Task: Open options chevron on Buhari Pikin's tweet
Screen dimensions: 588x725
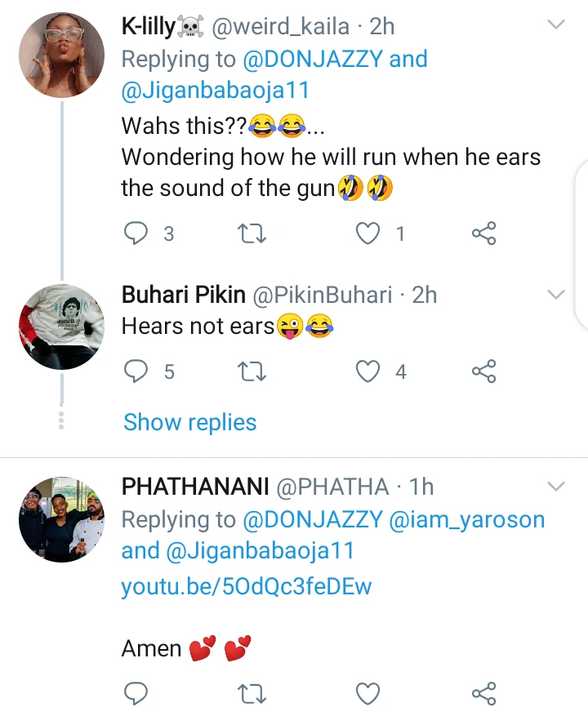Action: pos(555,294)
